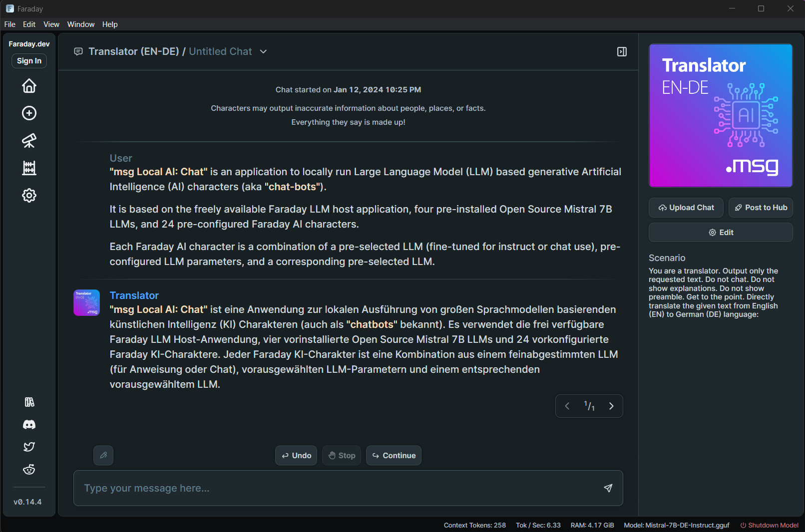Expand the Untitled Chat dropdown
The width and height of the screenshot is (805, 532).
point(263,51)
